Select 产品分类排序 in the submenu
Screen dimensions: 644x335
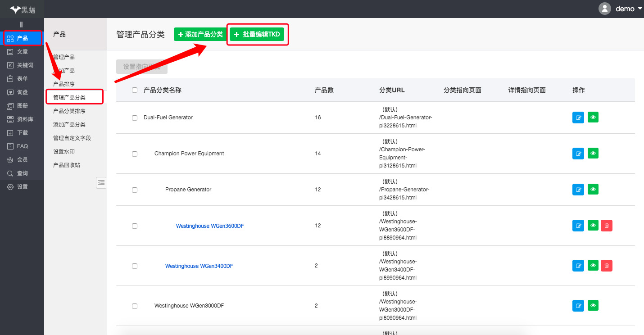pyautogui.click(x=69, y=111)
